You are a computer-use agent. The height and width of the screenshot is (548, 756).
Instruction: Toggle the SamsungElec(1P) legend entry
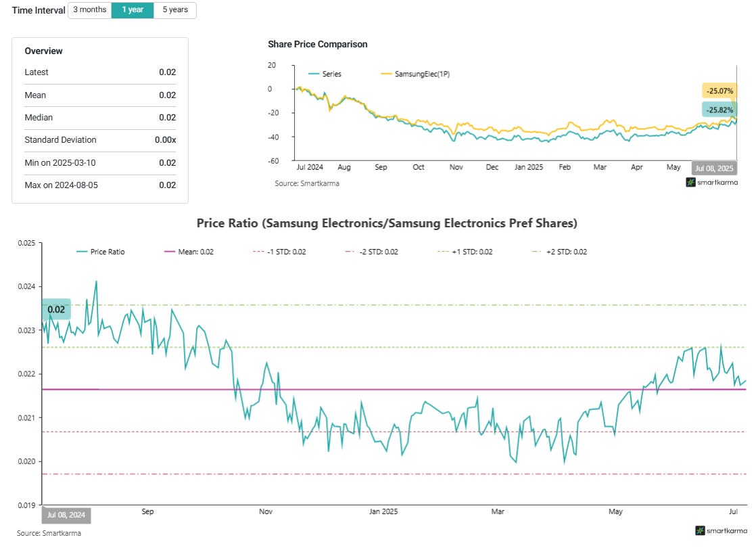pos(416,74)
